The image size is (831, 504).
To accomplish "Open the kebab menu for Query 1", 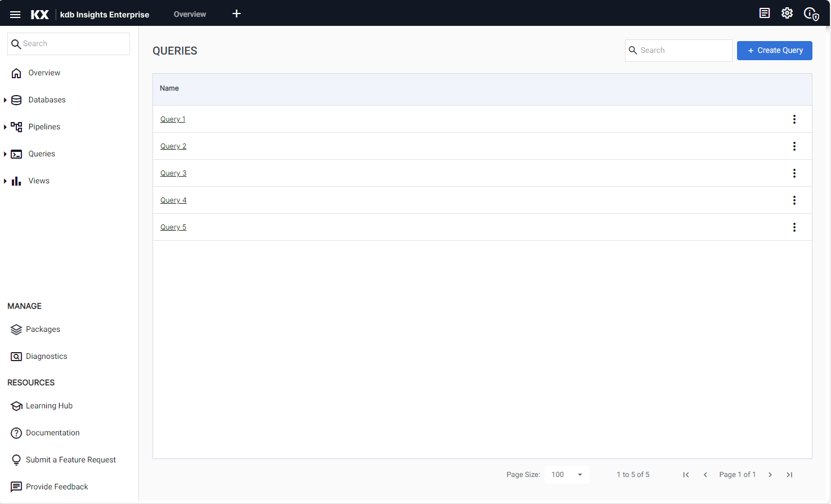I will (794, 119).
